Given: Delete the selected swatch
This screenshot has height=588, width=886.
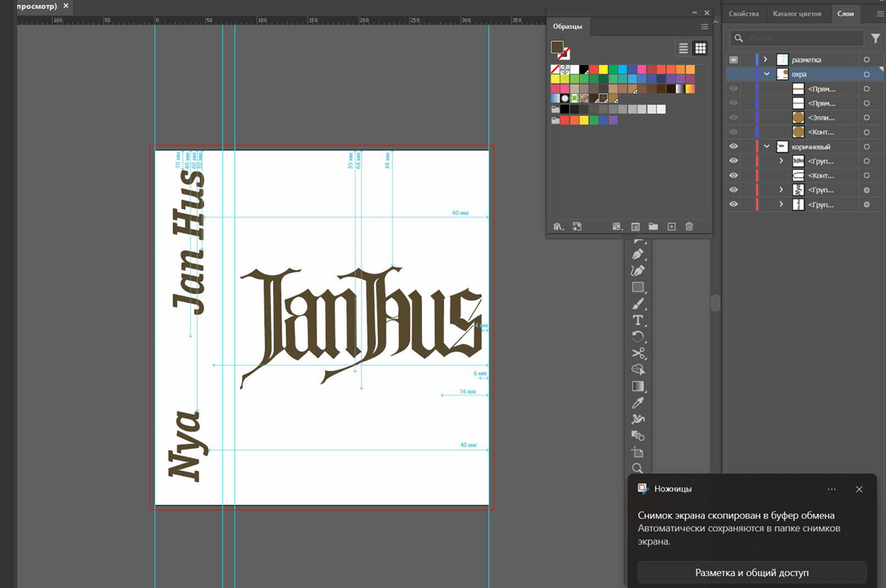Looking at the screenshot, I should (x=689, y=227).
